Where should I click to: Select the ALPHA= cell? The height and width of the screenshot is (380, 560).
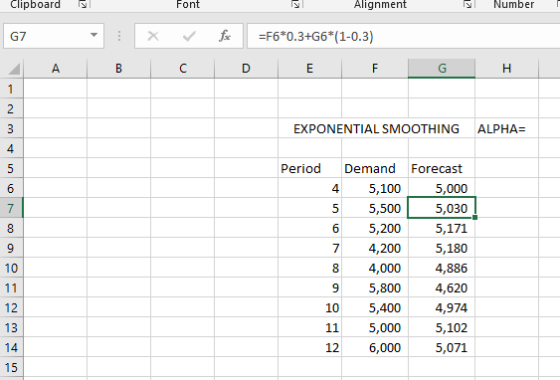506,129
